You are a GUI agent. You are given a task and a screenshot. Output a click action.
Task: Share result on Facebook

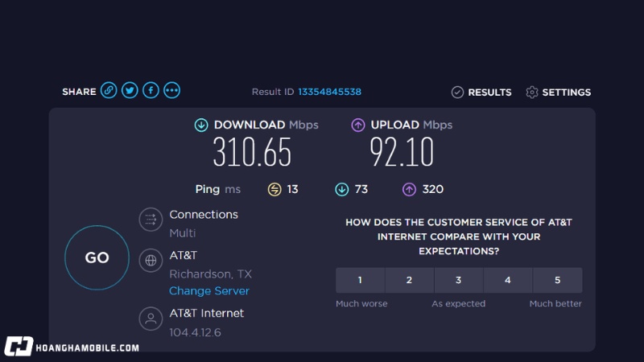pos(151,91)
